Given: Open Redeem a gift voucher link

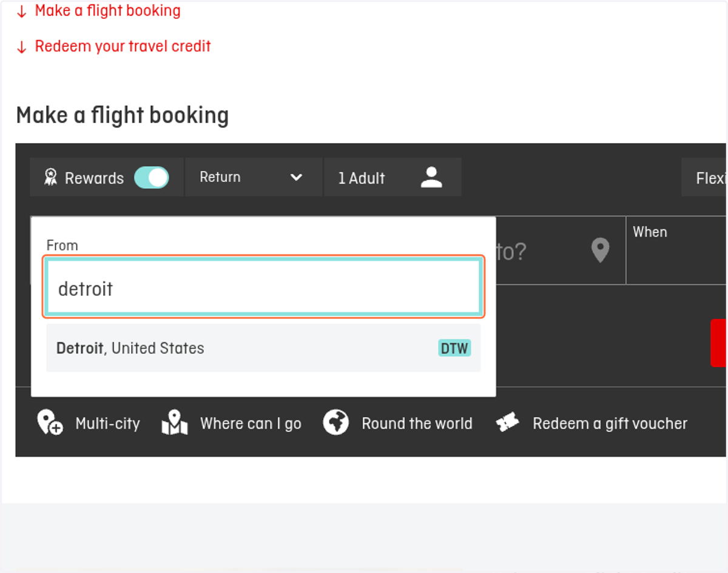Looking at the screenshot, I should (591, 423).
